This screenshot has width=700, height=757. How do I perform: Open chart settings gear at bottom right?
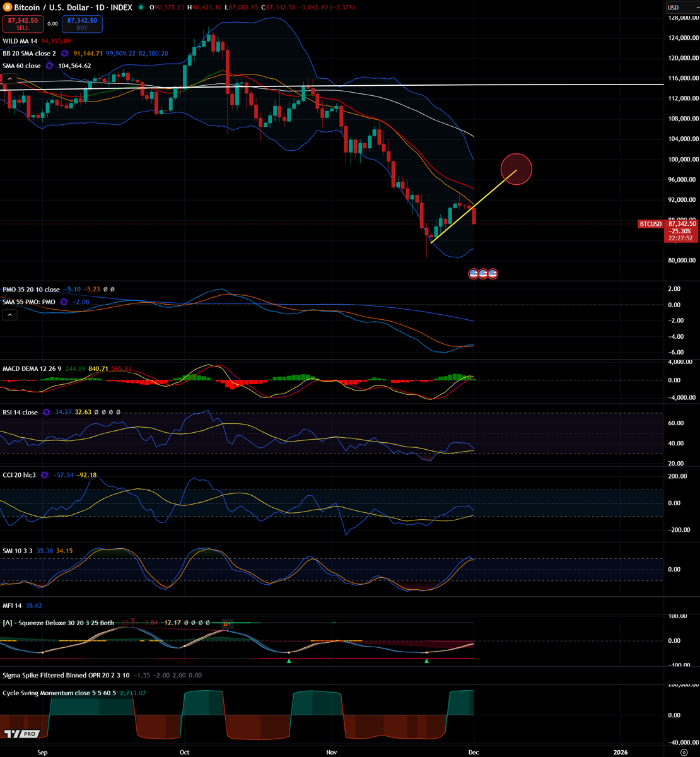point(684,753)
